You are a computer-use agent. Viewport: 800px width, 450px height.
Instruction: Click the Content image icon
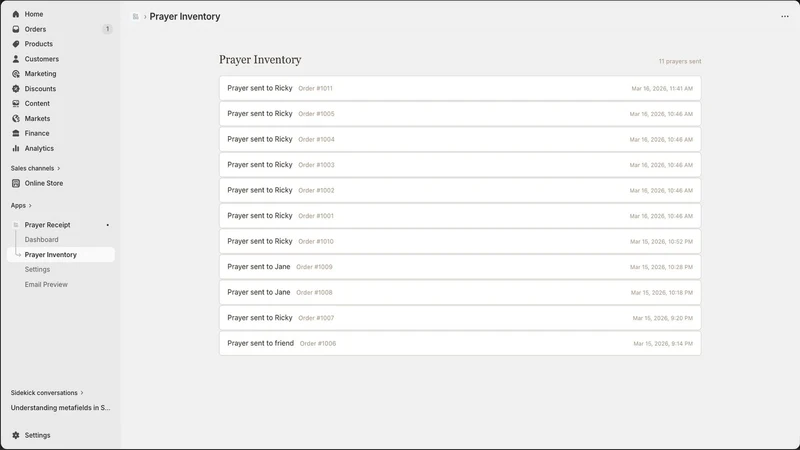pyautogui.click(x=16, y=104)
